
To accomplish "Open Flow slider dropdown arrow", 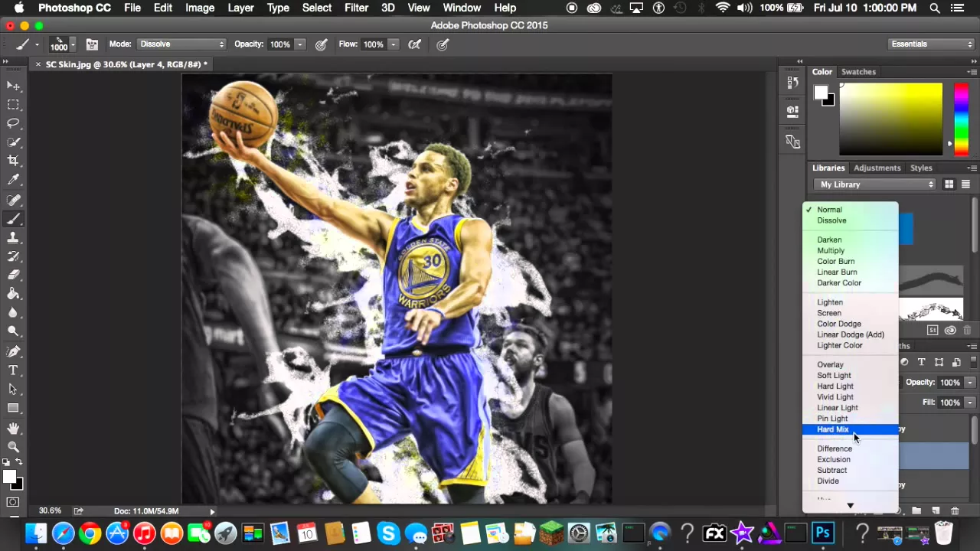I will pos(394,44).
